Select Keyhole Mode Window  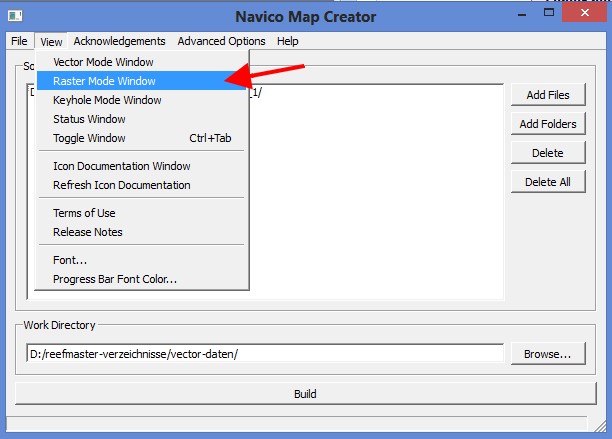tap(107, 100)
